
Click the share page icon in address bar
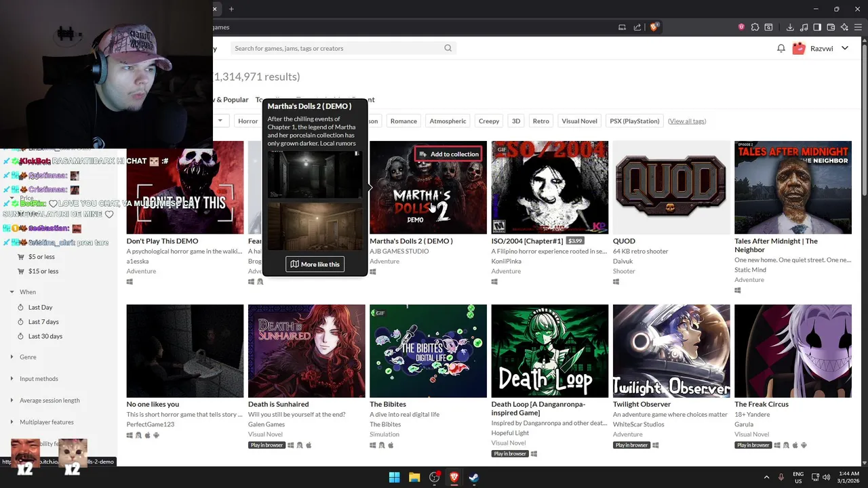click(637, 27)
